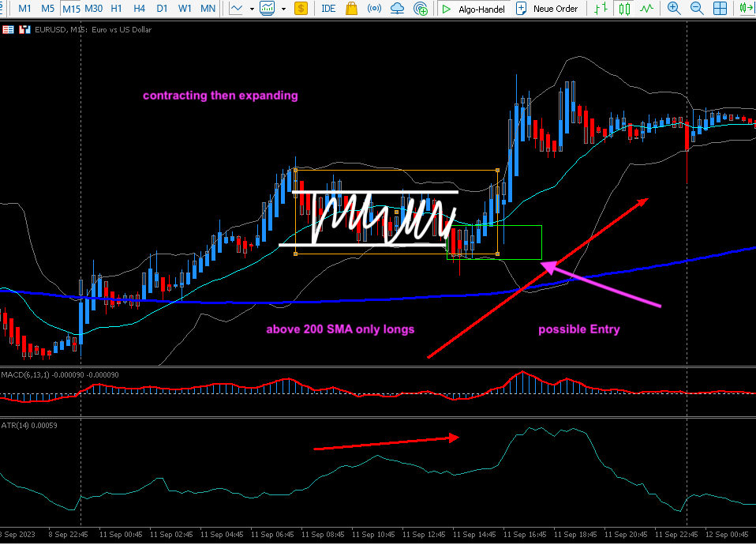
Task: Toggle Algo-Handel algorithmic trading
Action: coord(473,9)
